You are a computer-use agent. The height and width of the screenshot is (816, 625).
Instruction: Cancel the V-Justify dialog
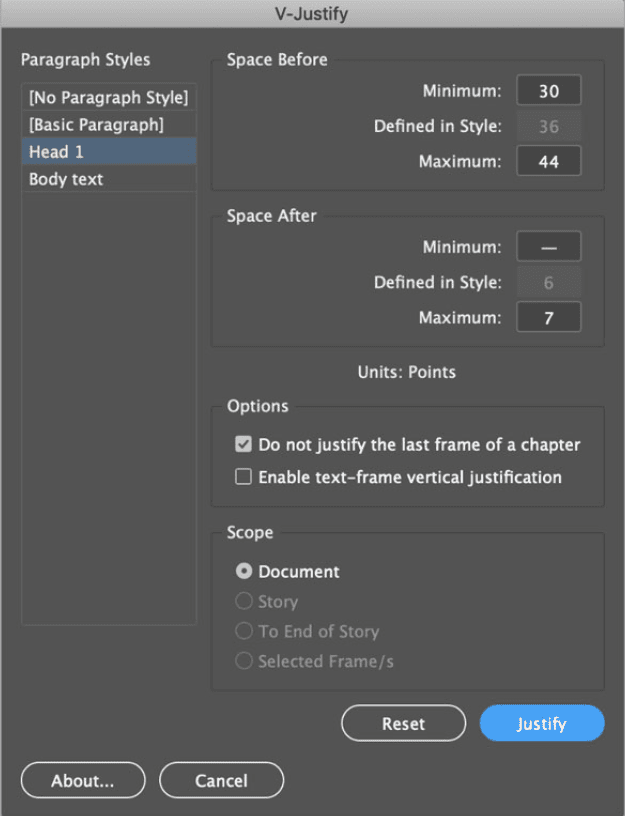tap(221, 780)
